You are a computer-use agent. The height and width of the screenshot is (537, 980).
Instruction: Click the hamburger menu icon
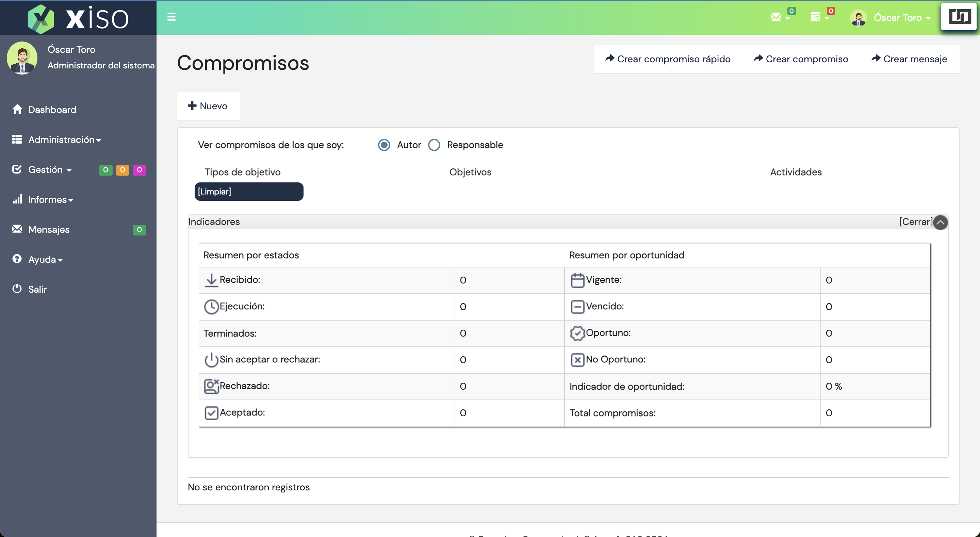click(171, 17)
